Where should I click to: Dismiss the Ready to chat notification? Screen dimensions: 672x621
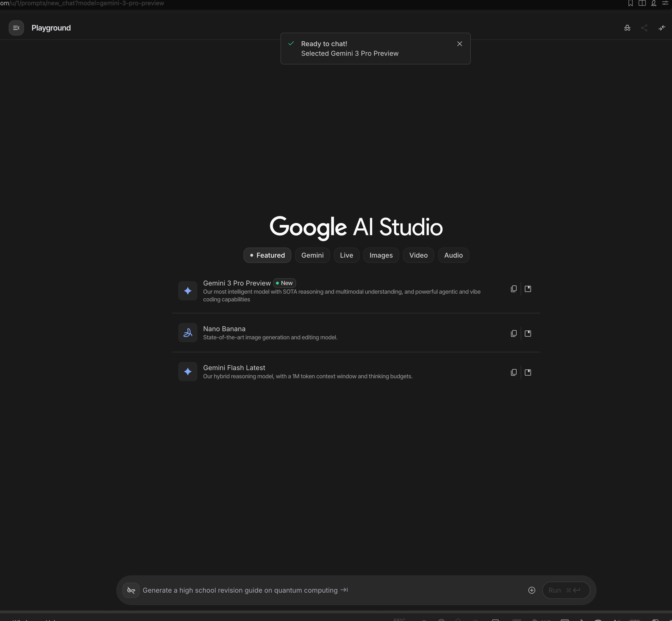coord(459,44)
